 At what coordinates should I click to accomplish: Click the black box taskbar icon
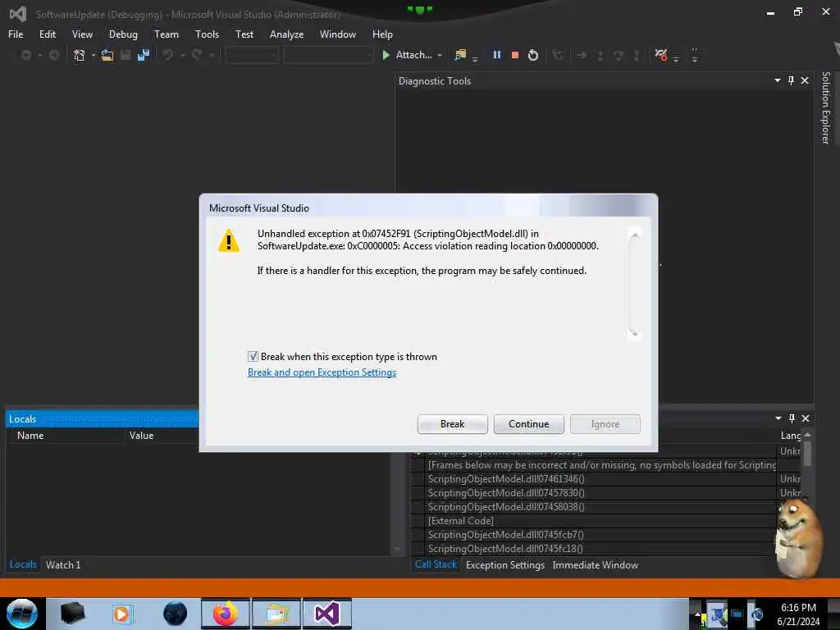click(72, 614)
